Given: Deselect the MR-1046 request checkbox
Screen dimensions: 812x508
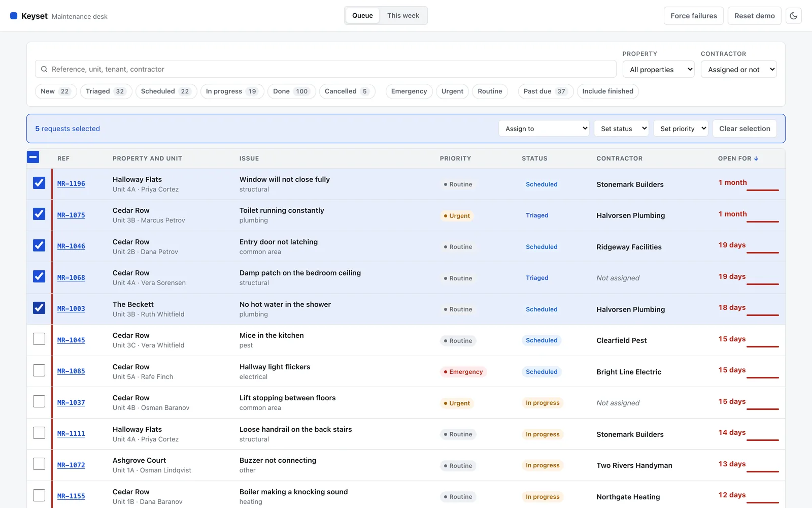Looking at the screenshot, I should click(x=39, y=245).
